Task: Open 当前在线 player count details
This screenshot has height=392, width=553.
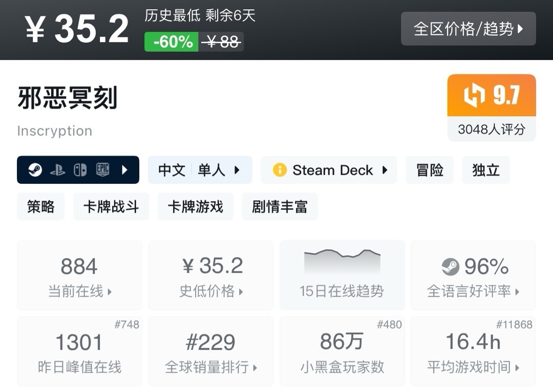Action: click(x=79, y=275)
